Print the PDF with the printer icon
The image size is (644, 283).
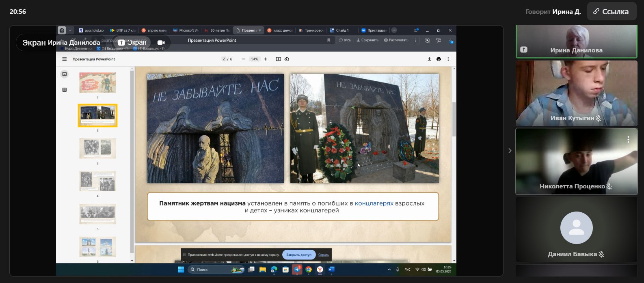(439, 59)
